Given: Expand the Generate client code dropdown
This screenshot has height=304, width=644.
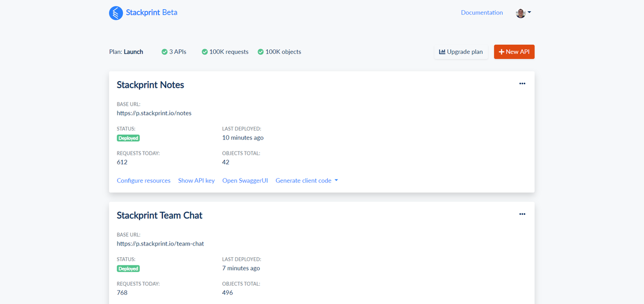Looking at the screenshot, I should (307, 180).
